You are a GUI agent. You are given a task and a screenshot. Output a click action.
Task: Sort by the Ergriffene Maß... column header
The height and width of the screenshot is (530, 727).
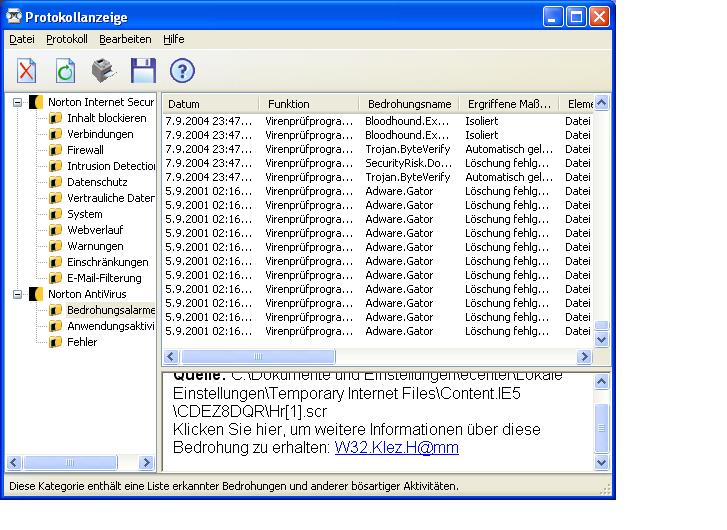[x=509, y=104]
